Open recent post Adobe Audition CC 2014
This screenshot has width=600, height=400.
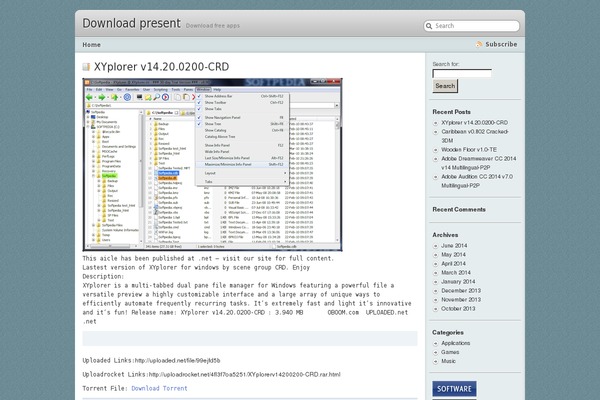pos(477,181)
